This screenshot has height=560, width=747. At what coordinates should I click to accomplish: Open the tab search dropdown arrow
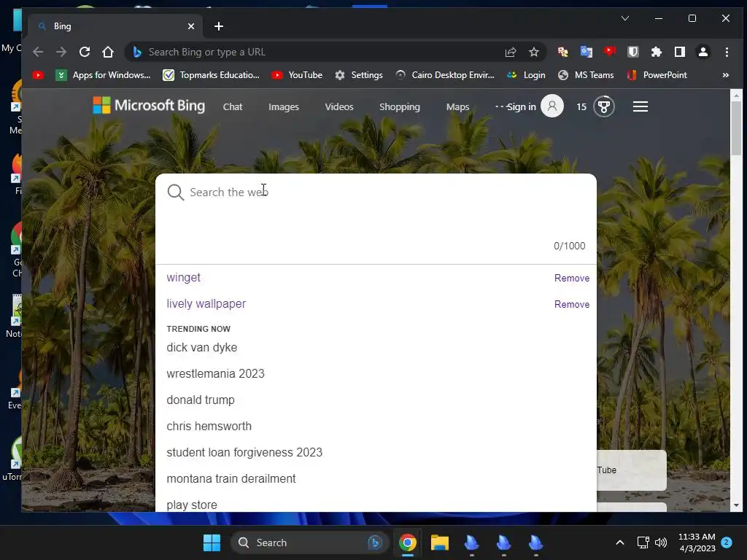click(x=625, y=18)
